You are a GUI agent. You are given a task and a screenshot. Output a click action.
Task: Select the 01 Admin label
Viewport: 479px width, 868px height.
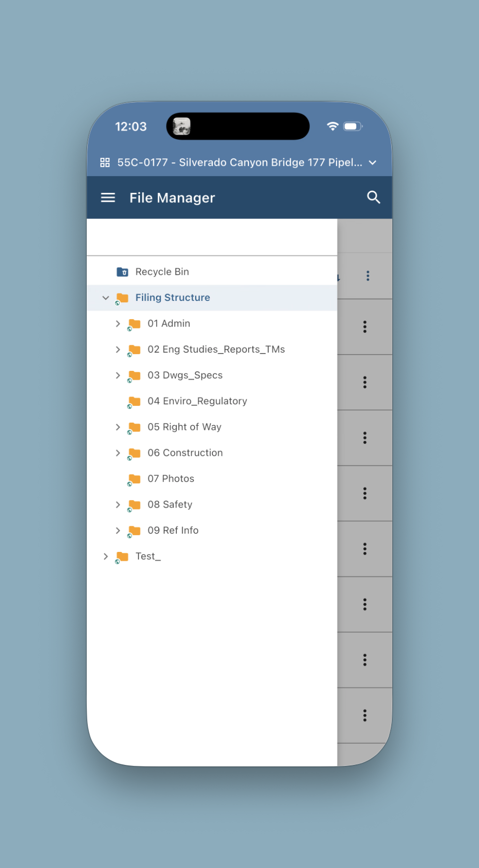pos(169,324)
